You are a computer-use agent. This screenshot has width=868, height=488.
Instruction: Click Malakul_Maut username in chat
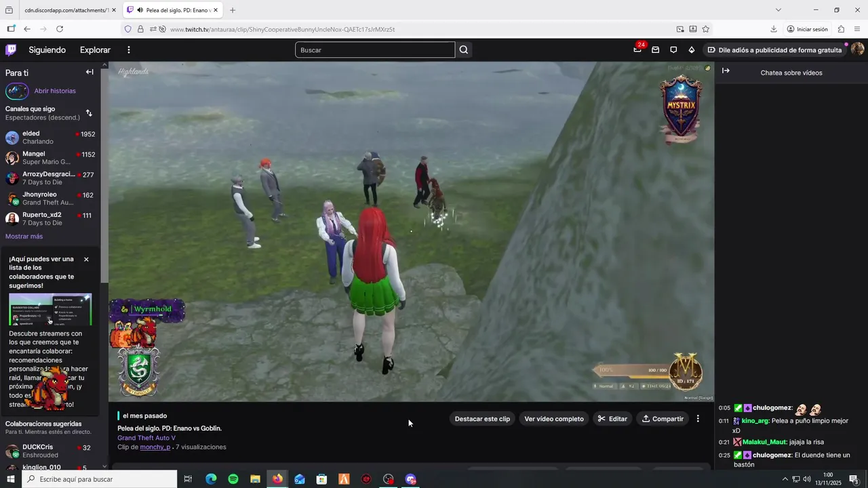(x=764, y=442)
